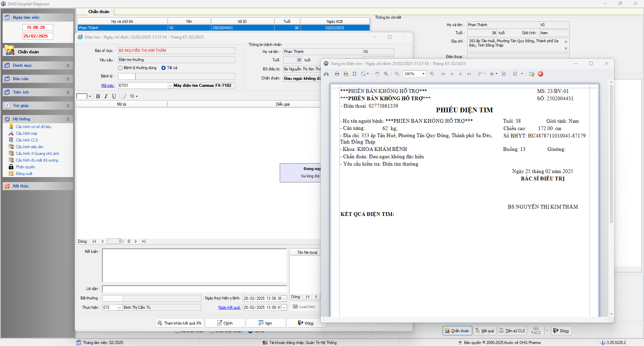Open the Thực hiện 072 dropdown
This screenshot has width=644, height=346.
pos(120,307)
